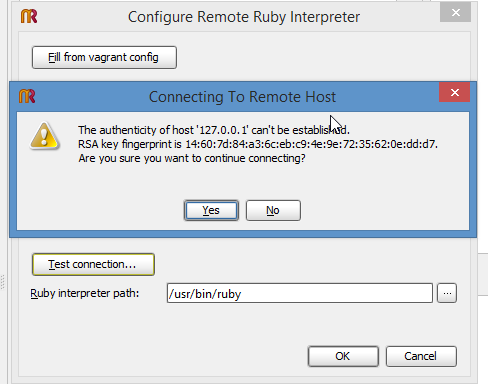
Task: Click the "Ruby interpreter path:" label
Action: tap(85, 293)
